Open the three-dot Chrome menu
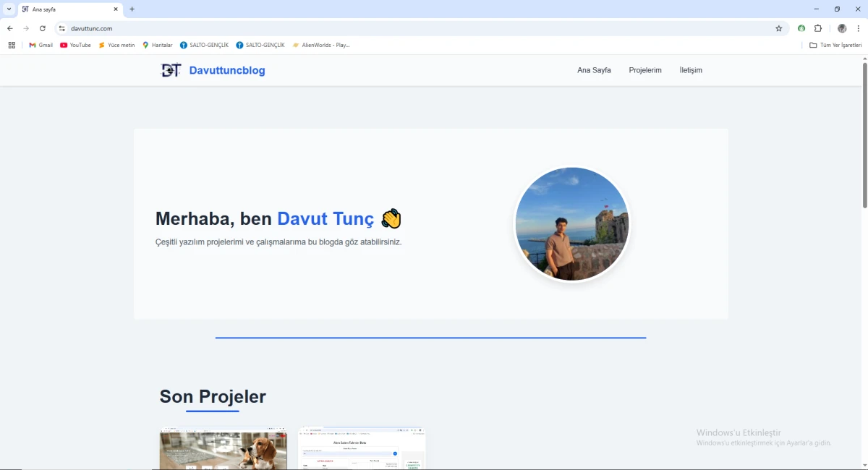Viewport: 868px width, 470px height. click(x=859, y=28)
